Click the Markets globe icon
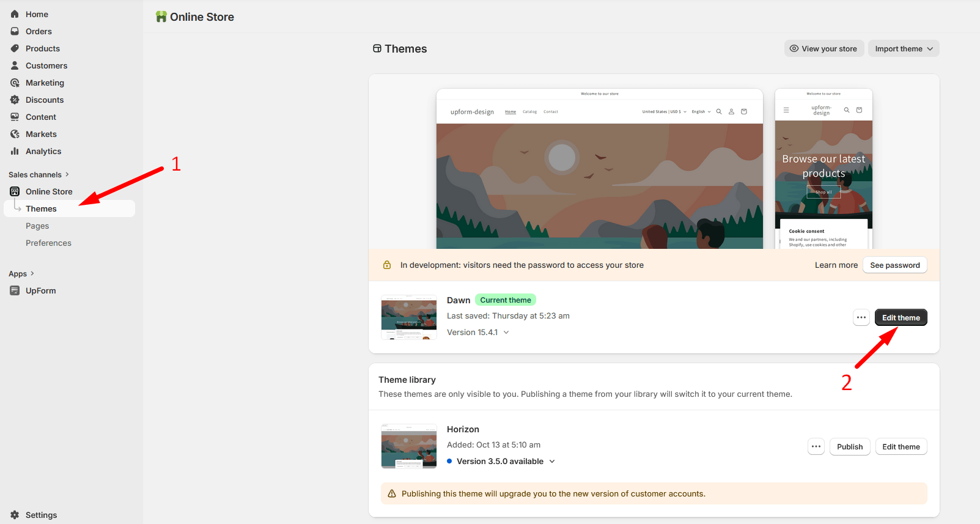 [x=15, y=134]
